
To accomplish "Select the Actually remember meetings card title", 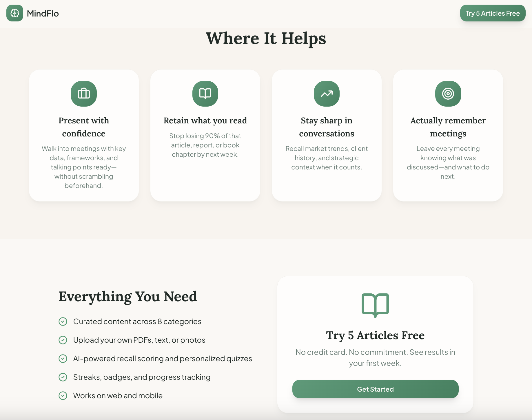I will click(448, 127).
